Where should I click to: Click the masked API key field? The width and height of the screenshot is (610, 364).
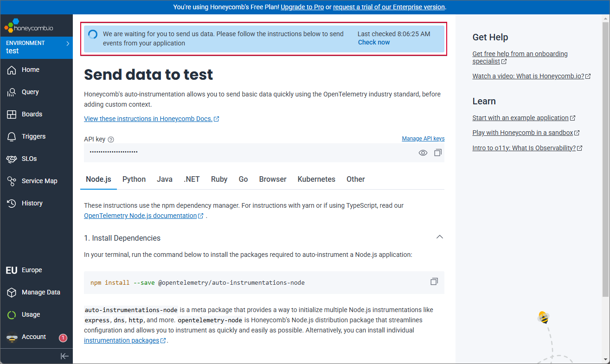pos(264,153)
